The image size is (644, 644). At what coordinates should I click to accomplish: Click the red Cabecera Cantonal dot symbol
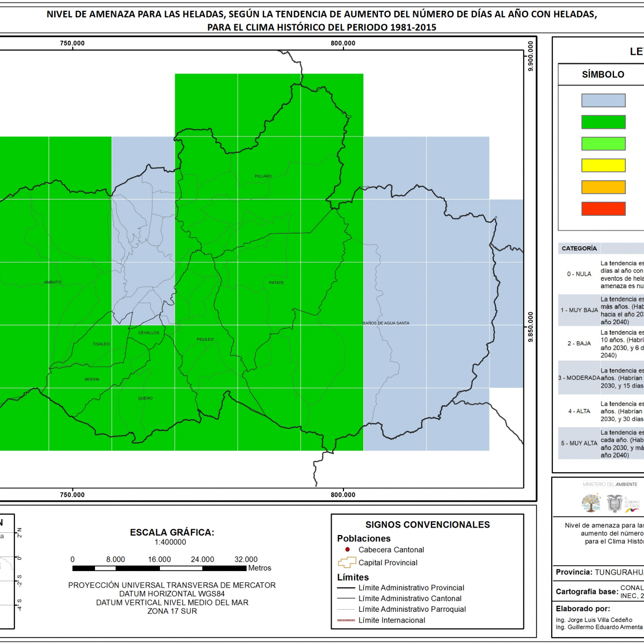pos(347,550)
